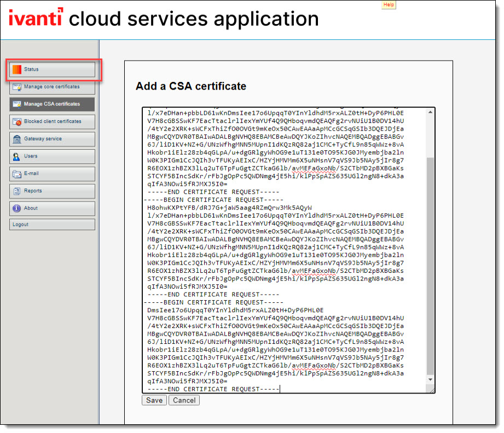The width and height of the screenshot is (504, 433).
Task: Open the Help link at top
Action: click(389, 4)
